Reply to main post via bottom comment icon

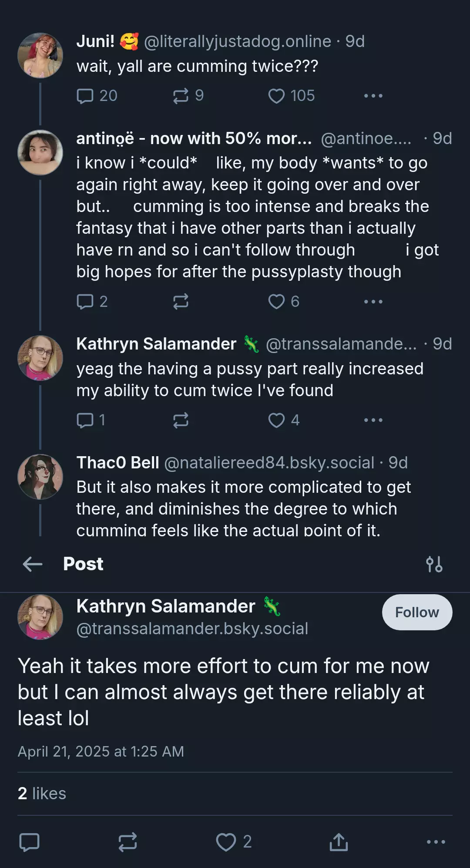coord(30,842)
